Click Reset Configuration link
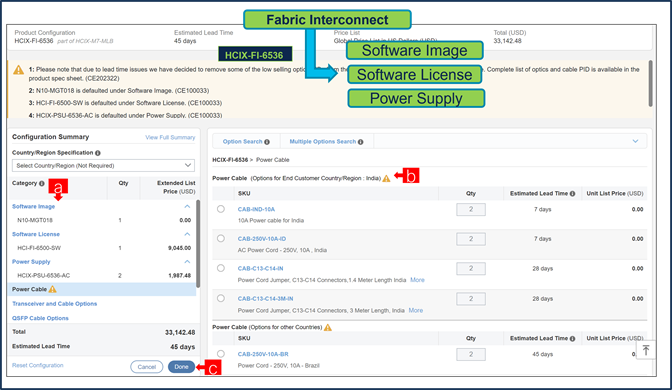672x390 pixels. tap(38, 366)
